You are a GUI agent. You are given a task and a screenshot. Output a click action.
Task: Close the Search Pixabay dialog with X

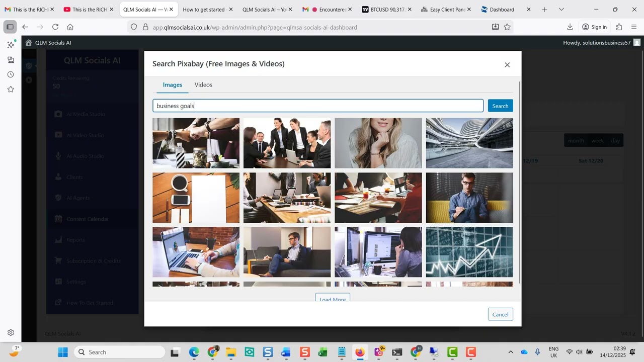[507, 65]
